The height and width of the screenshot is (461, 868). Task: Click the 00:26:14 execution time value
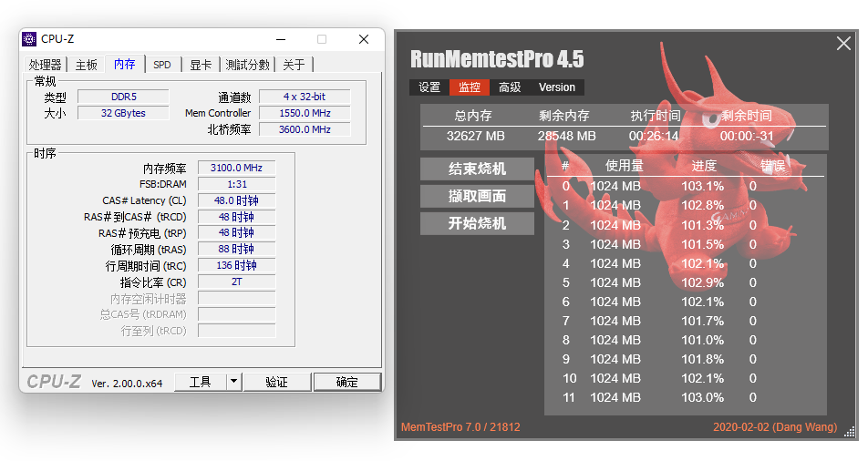click(654, 136)
